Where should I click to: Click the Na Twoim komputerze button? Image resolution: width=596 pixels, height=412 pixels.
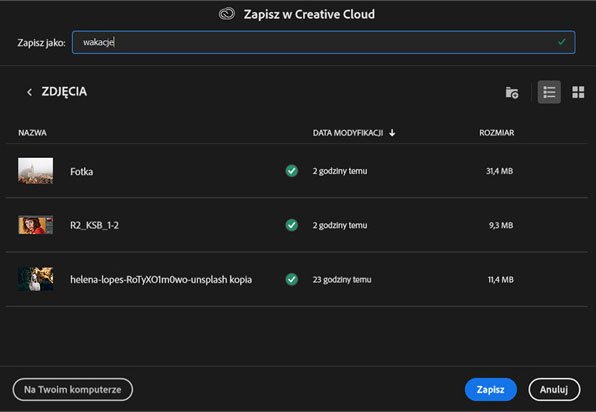tap(73, 390)
